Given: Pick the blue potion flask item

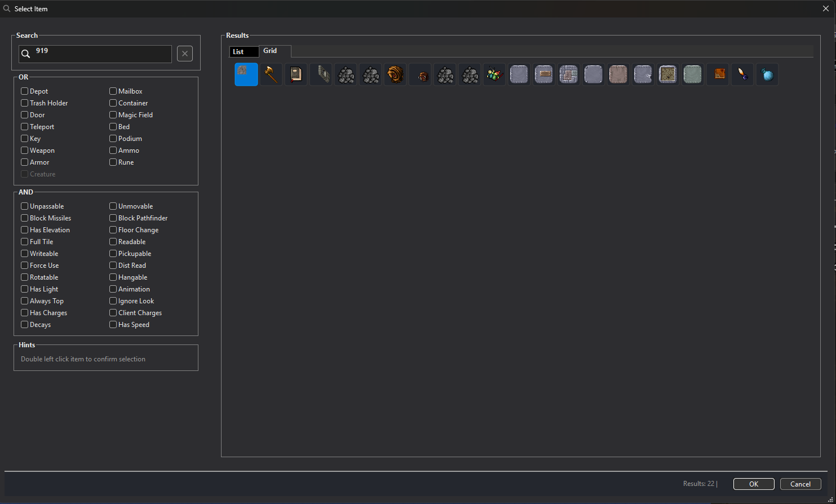Looking at the screenshot, I should (x=767, y=74).
